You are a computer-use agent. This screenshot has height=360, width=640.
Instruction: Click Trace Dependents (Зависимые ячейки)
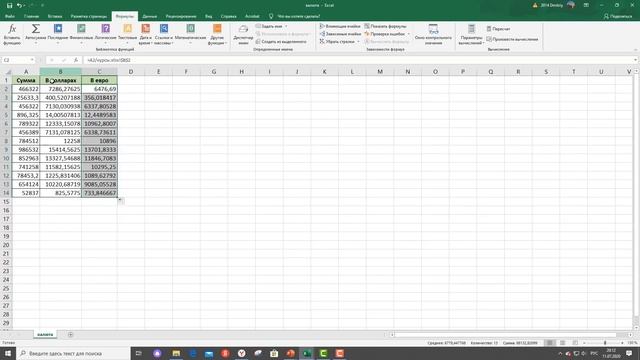(x=340, y=34)
